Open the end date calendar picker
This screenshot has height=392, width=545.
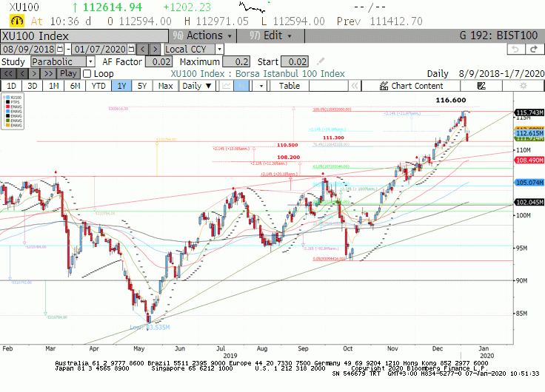[x=130, y=50]
